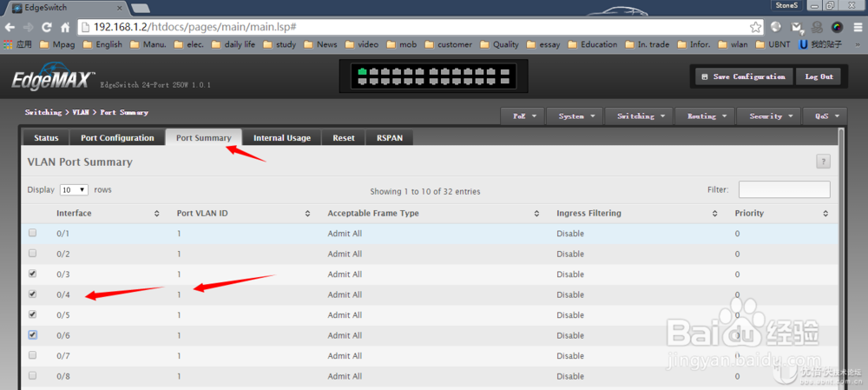The height and width of the screenshot is (390, 868).
Task: Open the Display rows count dropdown
Action: [74, 189]
